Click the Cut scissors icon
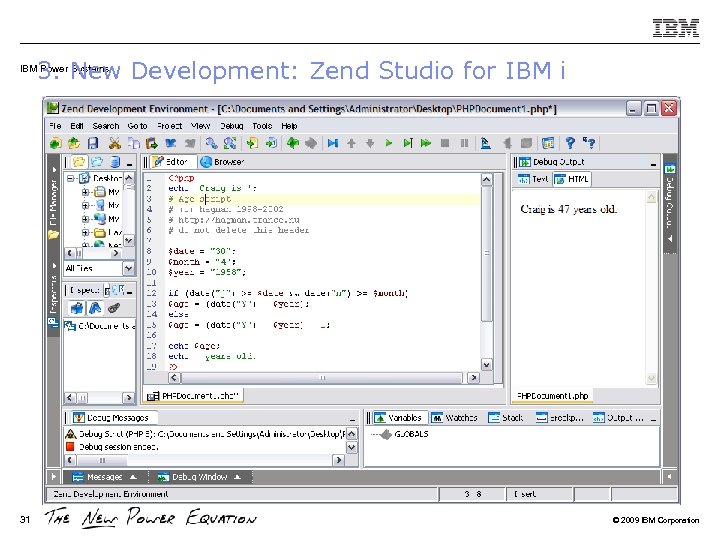 pyautogui.click(x=114, y=143)
